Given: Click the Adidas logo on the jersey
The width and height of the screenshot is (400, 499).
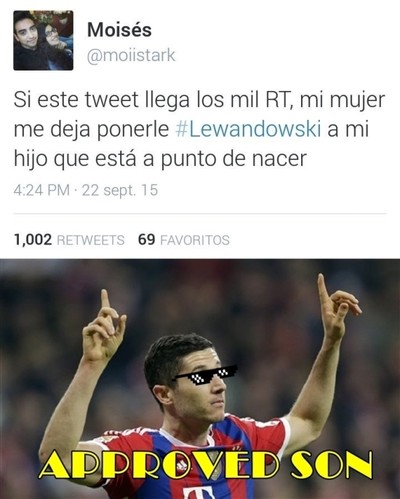Looking at the screenshot, I should (x=182, y=467).
